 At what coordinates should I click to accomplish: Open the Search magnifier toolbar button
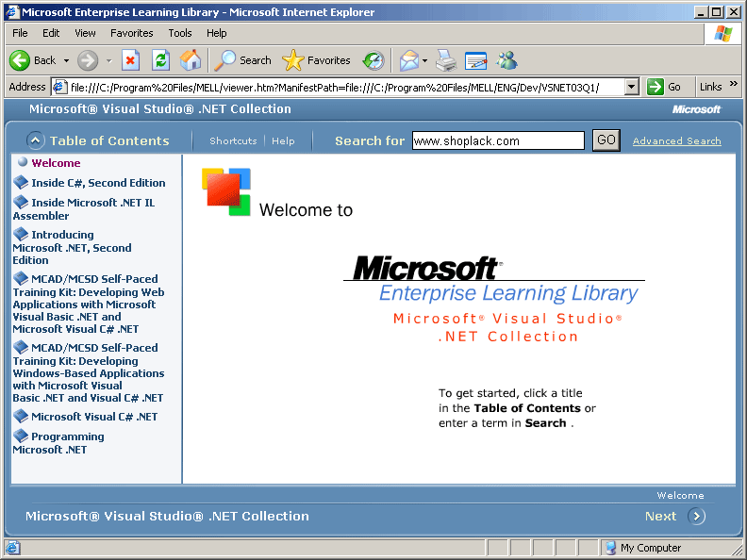[243, 60]
